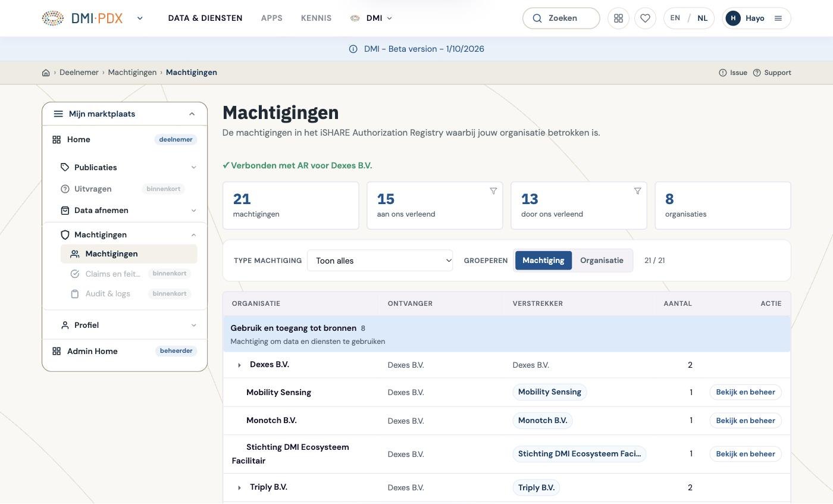Image resolution: width=833 pixels, height=504 pixels.
Task: Open the APPS menu
Action: (271, 18)
